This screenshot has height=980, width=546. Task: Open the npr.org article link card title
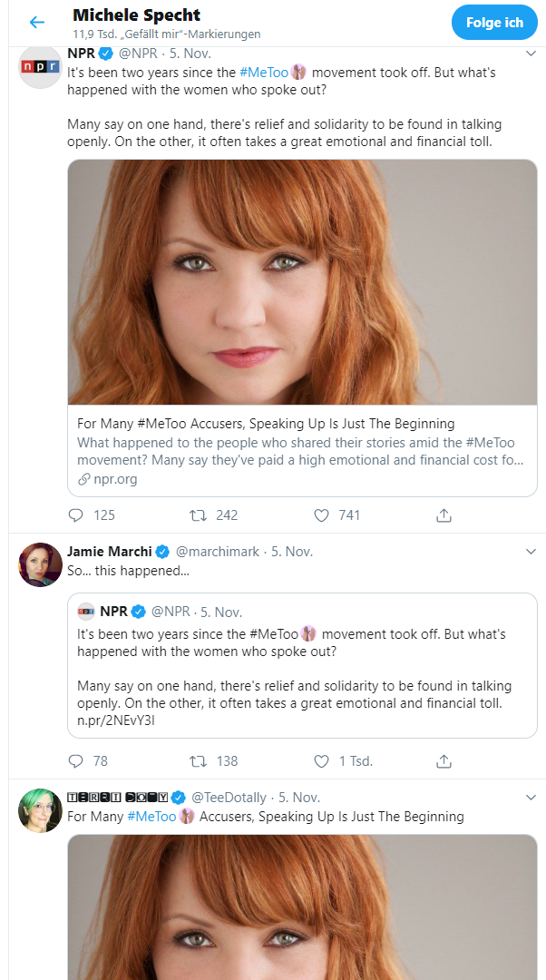click(266, 423)
